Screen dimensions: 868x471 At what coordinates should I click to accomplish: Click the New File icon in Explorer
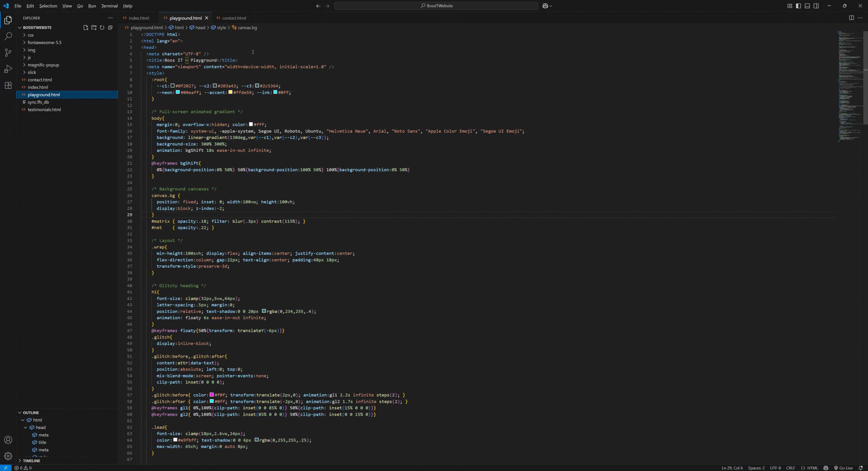point(85,28)
